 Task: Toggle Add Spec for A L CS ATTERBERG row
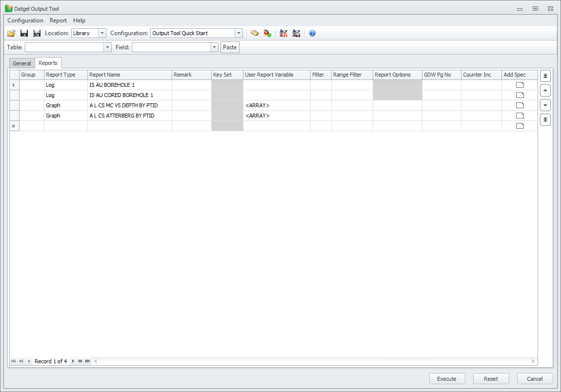click(520, 116)
